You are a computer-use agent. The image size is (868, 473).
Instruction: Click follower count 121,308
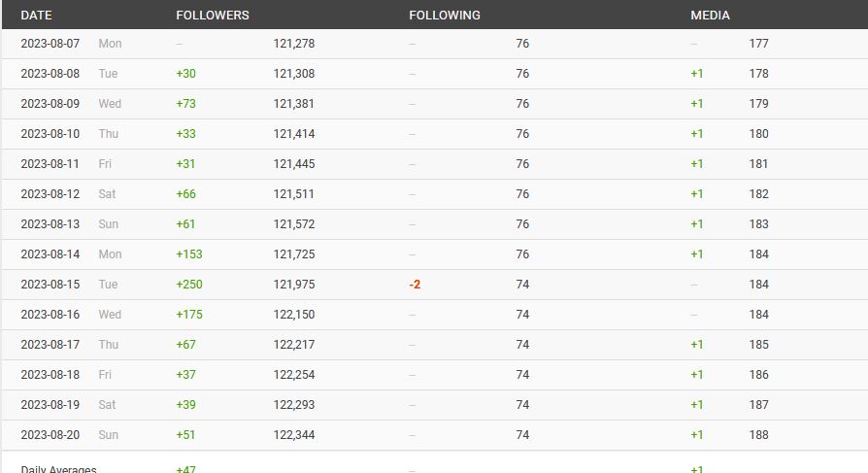[294, 74]
